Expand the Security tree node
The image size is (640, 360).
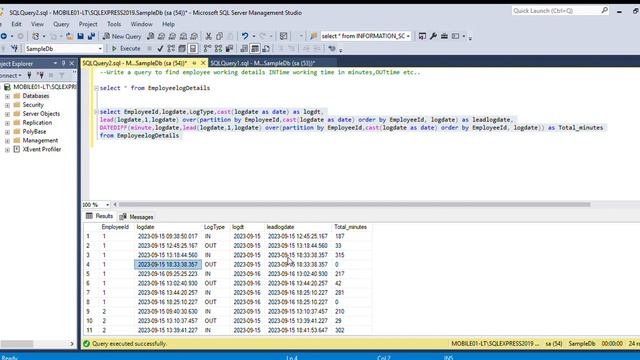click(7, 105)
